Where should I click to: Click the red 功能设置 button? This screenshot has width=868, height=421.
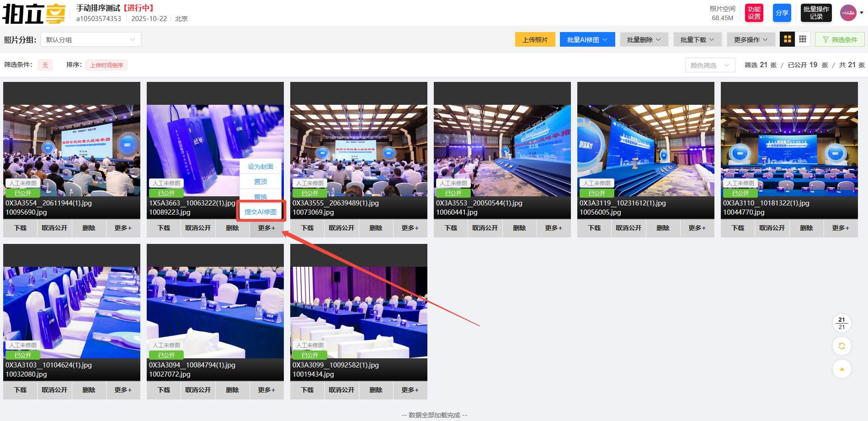point(754,13)
